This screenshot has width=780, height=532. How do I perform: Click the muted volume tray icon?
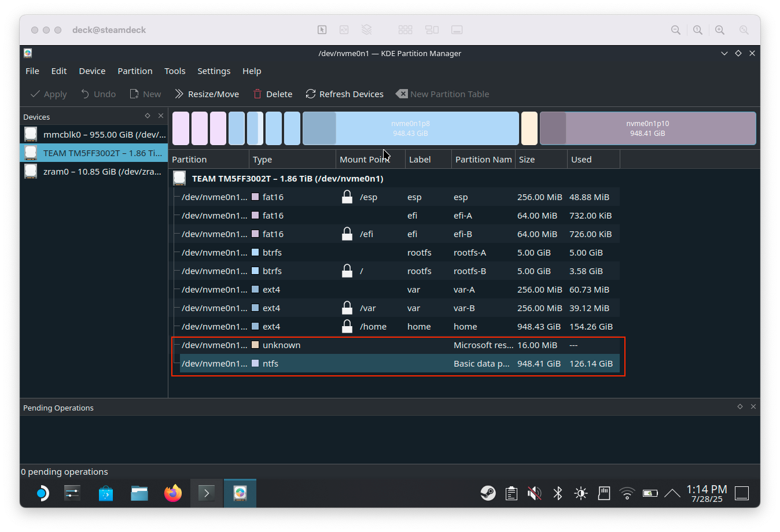point(535,493)
